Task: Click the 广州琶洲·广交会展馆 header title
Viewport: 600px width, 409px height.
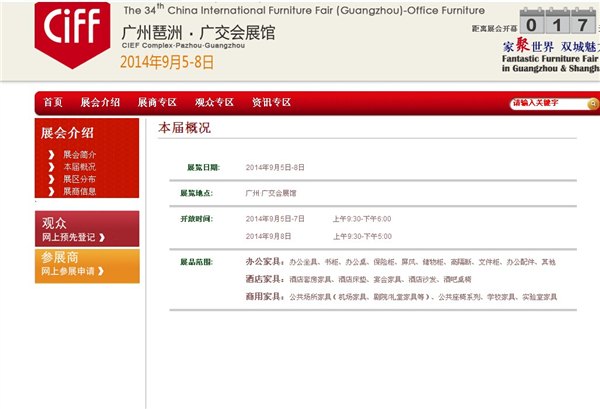Action: click(198, 33)
